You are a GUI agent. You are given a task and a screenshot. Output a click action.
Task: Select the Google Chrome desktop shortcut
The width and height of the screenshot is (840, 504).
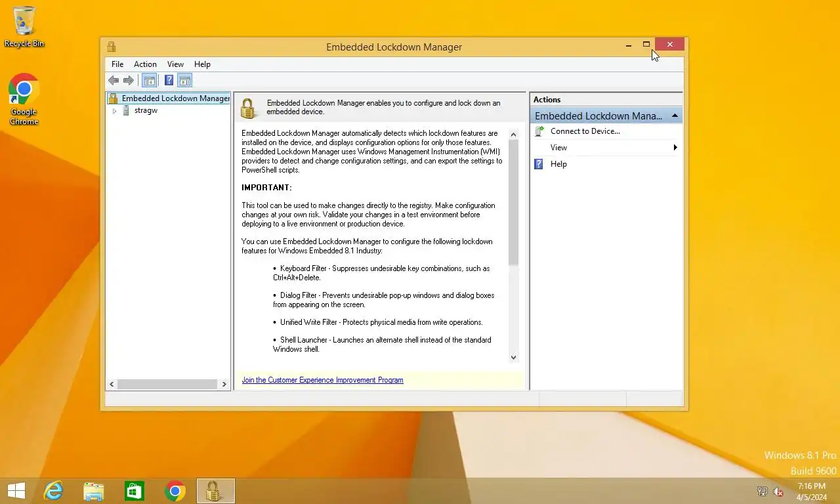coord(24,99)
